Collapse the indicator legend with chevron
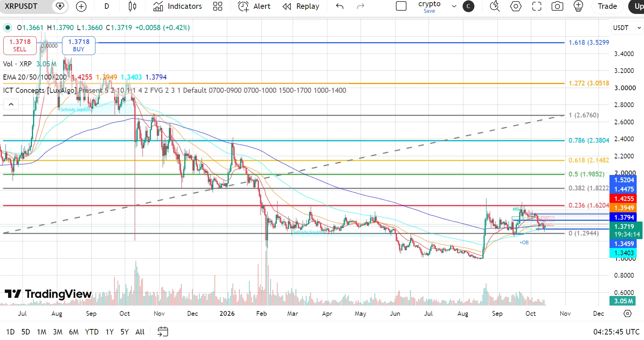 pos(11,105)
